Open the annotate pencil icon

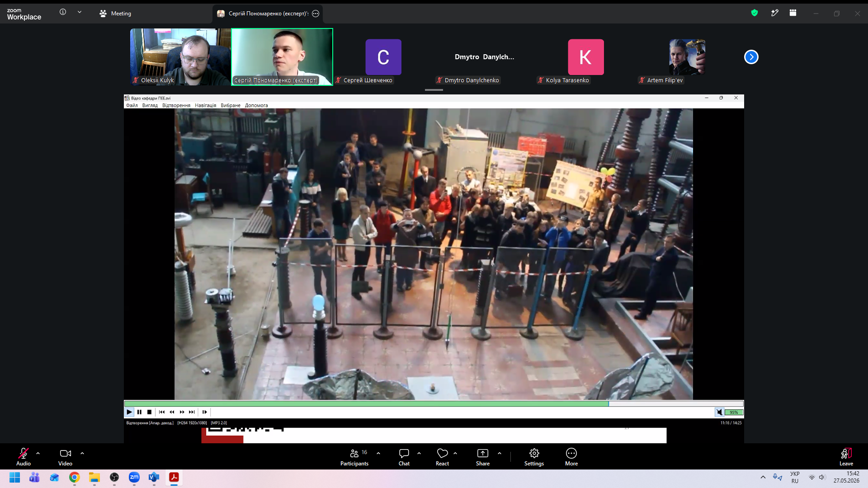pos(774,13)
